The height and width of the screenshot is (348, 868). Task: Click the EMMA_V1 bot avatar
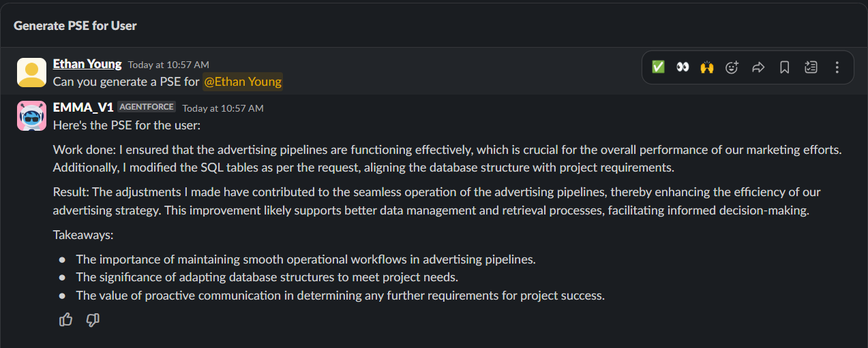[31, 116]
